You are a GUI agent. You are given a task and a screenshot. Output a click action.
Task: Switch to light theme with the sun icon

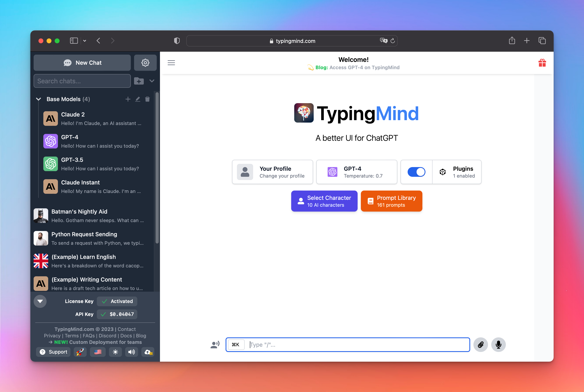[x=115, y=352]
